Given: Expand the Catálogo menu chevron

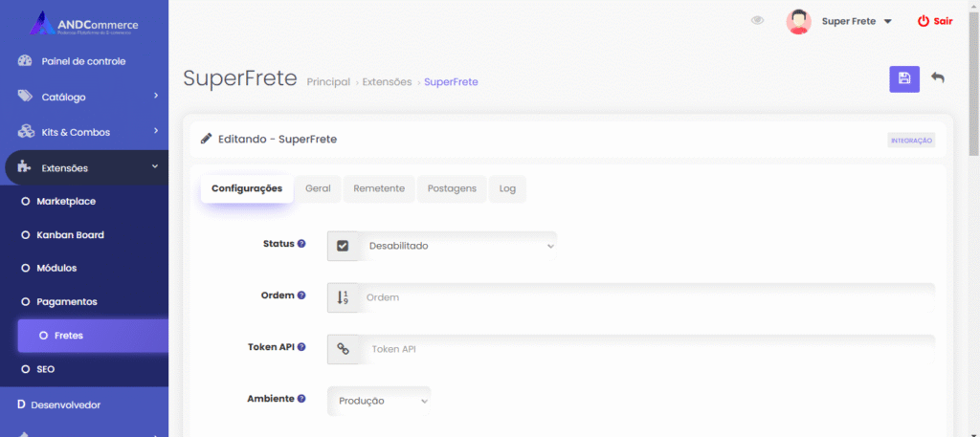Looking at the screenshot, I should (156, 96).
